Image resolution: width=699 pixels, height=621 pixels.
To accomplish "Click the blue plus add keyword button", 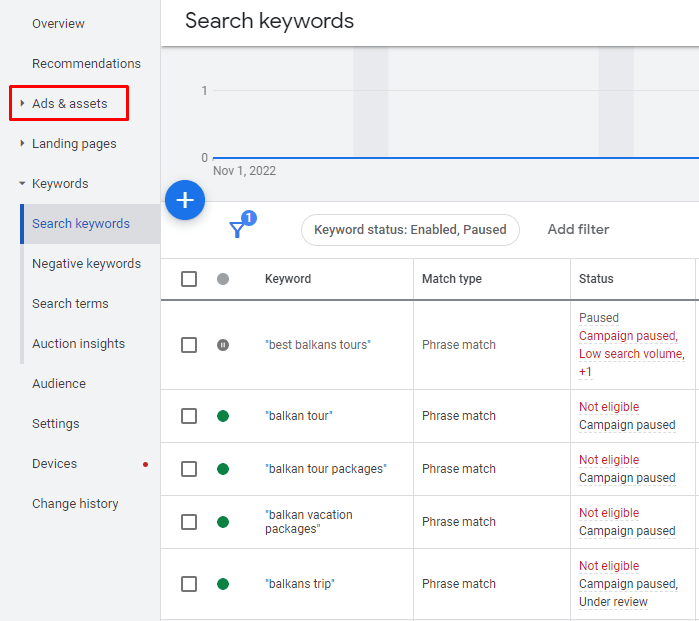I will [x=185, y=200].
